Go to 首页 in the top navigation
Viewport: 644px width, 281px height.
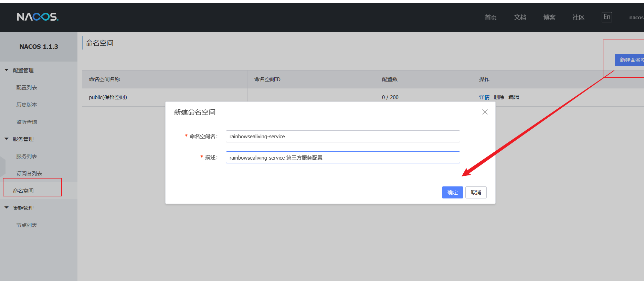(x=491, y=17)
